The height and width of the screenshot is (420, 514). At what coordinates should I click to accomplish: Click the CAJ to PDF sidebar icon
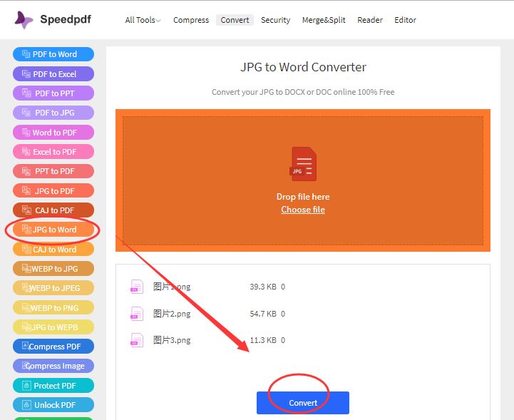click(26, 210)
